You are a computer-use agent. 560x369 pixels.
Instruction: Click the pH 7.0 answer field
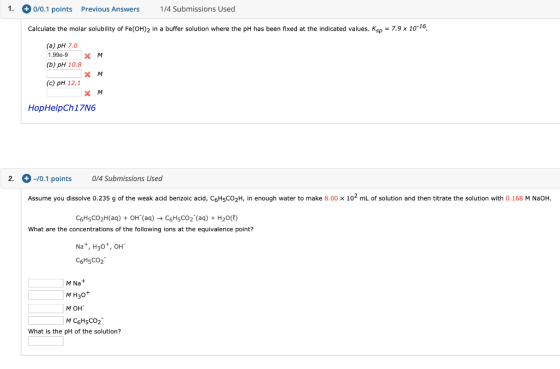pyautogui.click(x=64, y=55)
